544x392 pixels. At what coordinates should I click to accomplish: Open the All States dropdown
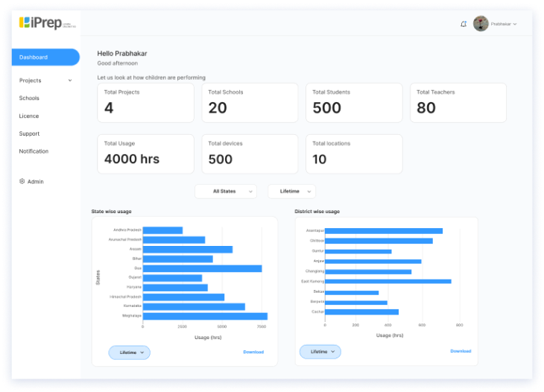(x=226, y=192)
